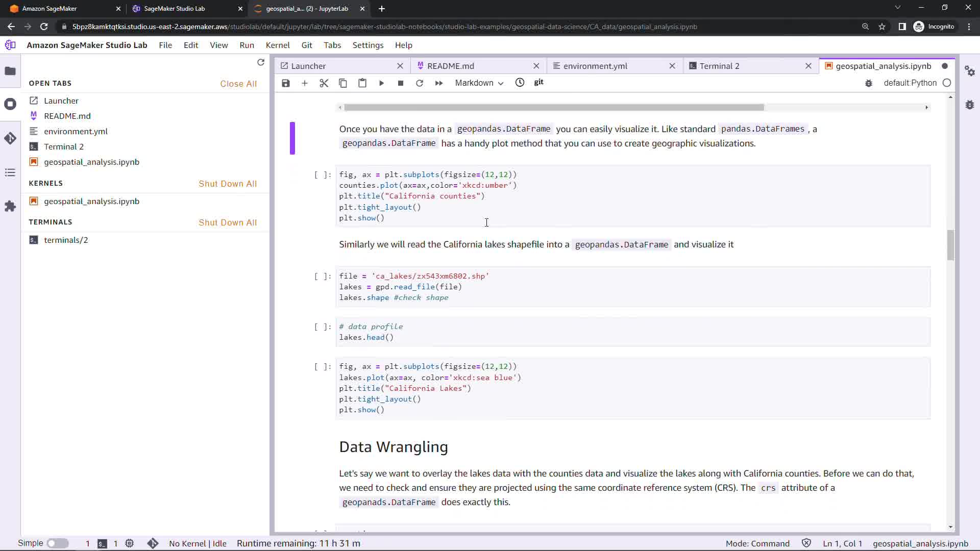Insert a new cell with the plus icon

pyautogui.click(x=305, y=83)
